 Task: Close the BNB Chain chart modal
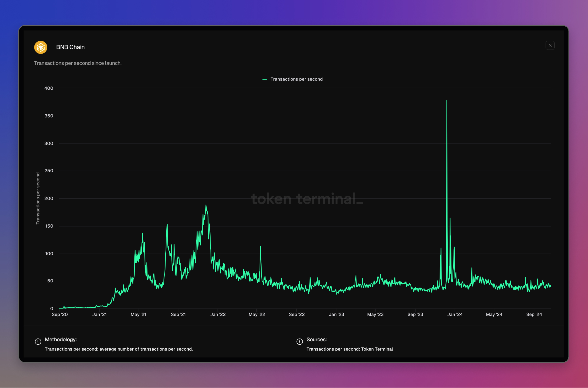point(550,45)
